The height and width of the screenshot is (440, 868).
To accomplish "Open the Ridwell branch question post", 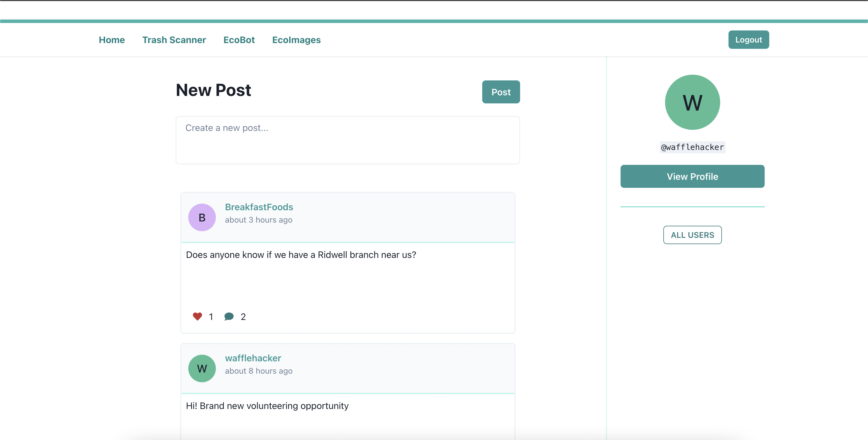I will click(x=301, y=255).
